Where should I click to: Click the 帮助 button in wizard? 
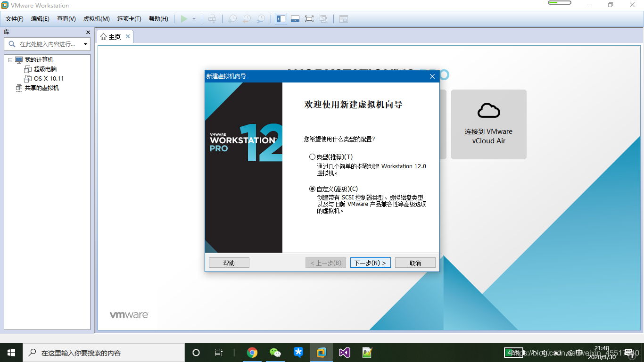229,263
